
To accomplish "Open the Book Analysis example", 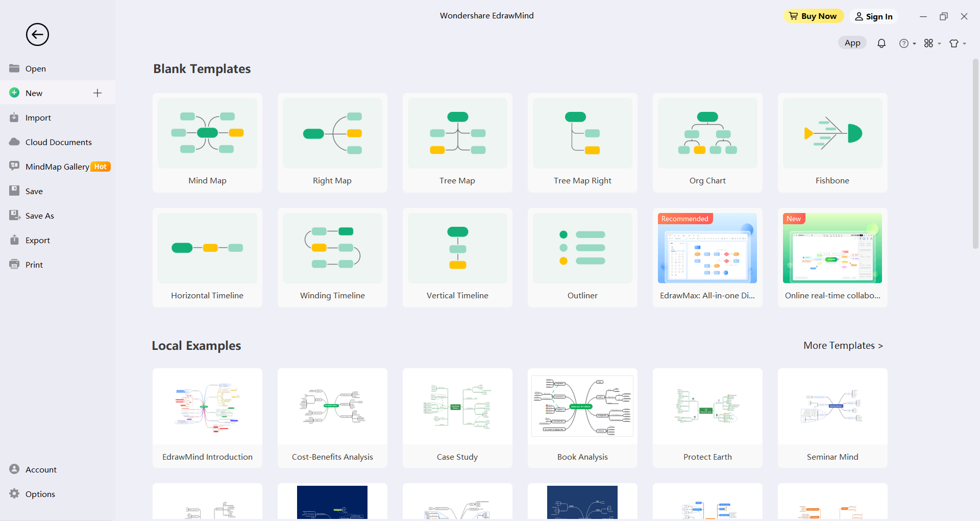I will (x=582, y=418).
